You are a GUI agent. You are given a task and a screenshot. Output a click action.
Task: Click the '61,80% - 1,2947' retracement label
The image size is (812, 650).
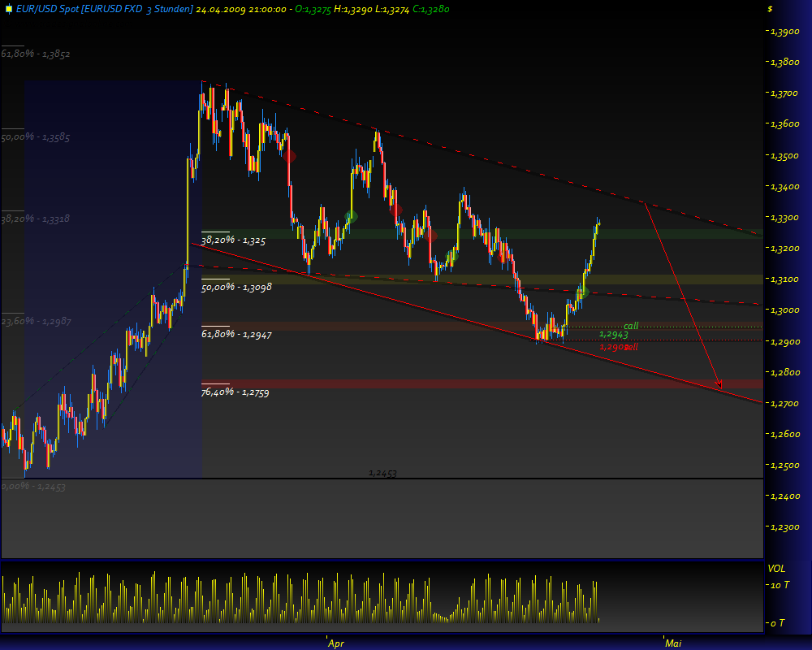pyautogui.click(x=236, y=335)
